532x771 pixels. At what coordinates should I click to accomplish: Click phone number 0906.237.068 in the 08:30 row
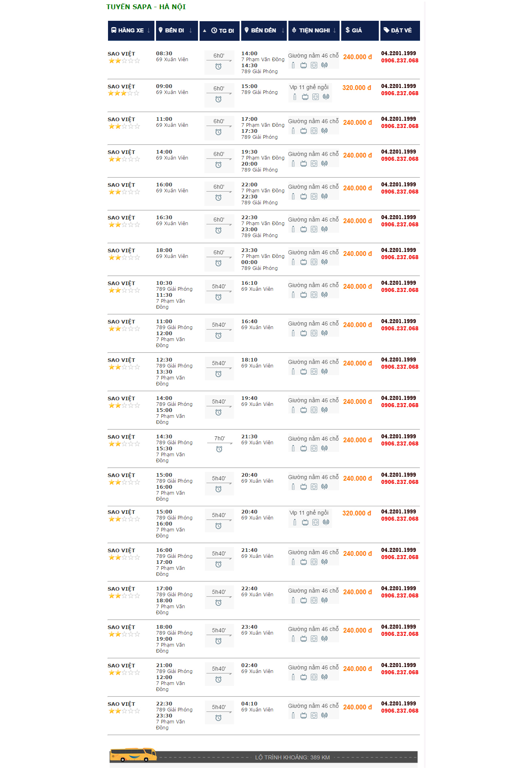coord(400,61)
